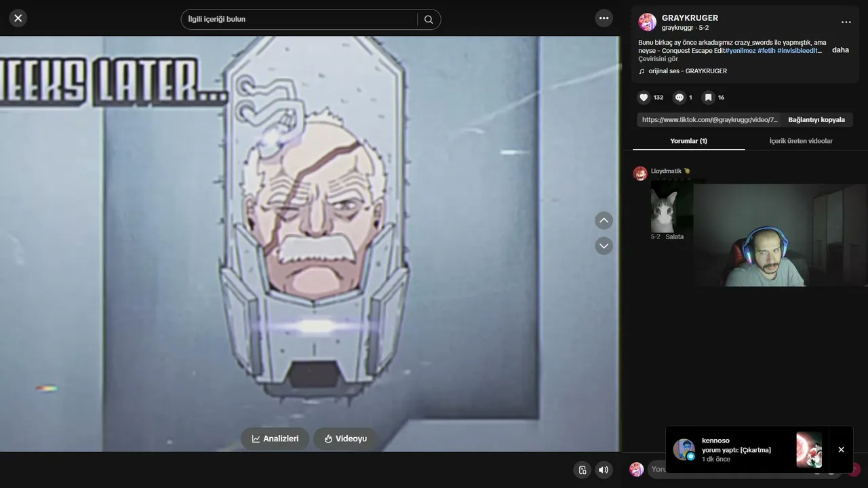Viewport: 868px width, 488px height.
Task: Go to previous video with up arrow
Action: 604,221
